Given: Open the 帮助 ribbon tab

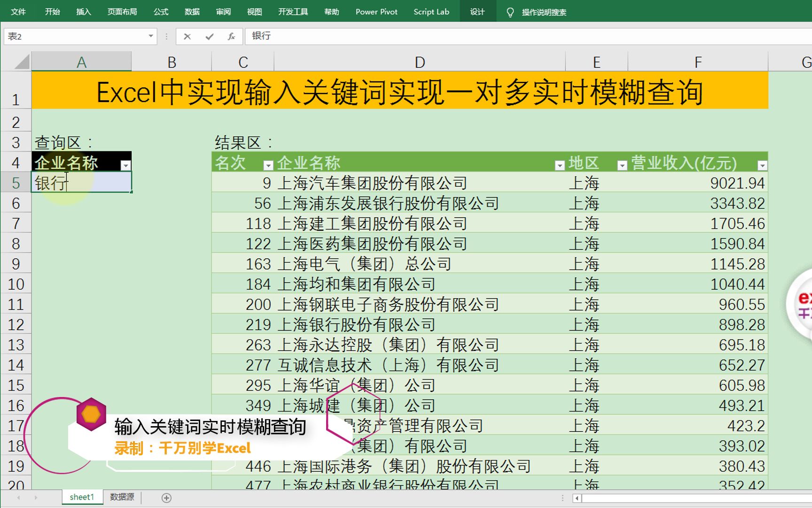Looking at the screenshot, I should tap(331, 12).
